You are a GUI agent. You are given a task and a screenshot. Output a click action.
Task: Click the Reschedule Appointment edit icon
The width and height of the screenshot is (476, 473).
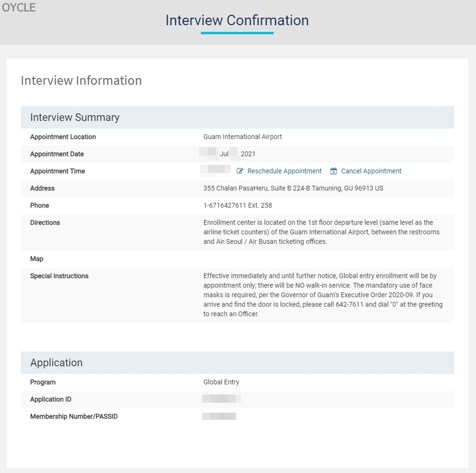240,171
